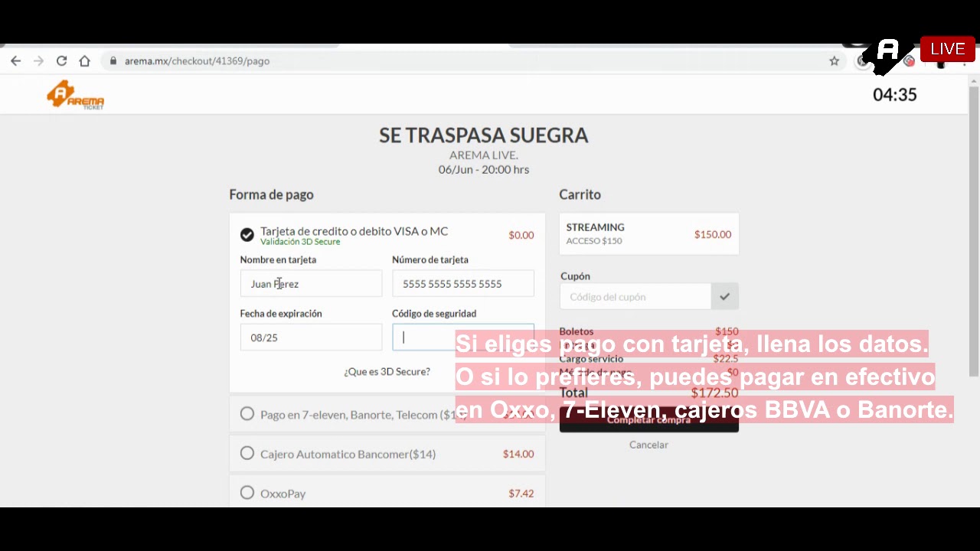Click the Número de tarjeta field
980x551 pixels.
click(x=463, y=283)
